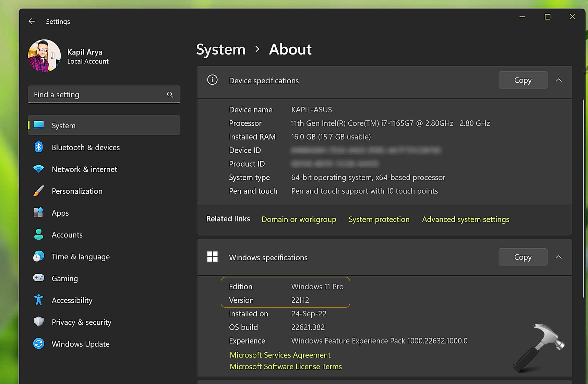Open Time & language globe icon
588x384 pixels.
point(38,256)
